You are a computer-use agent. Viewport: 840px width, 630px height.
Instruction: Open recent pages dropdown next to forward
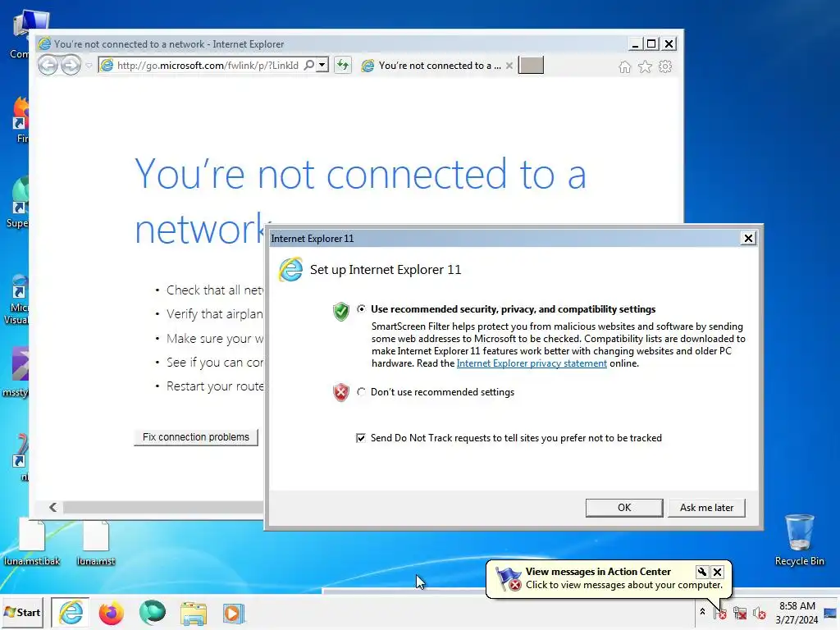coord(89,66)
